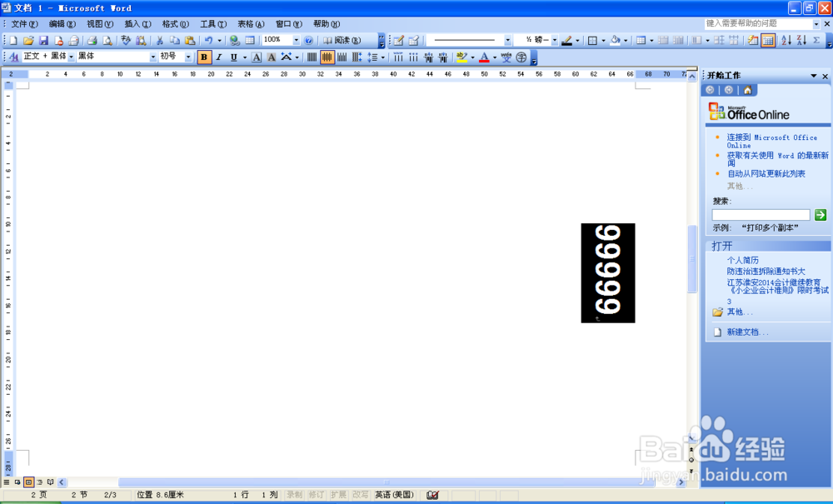Click the AutoSum sigma icon
This screenshot has width=833, height=504.
click(816, 40)
